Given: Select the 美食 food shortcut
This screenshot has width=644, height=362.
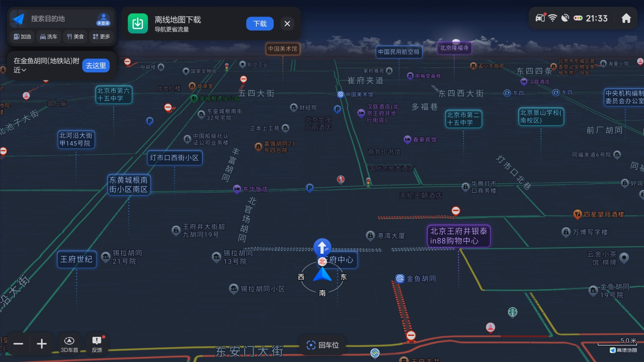Looking at the screenshot, I should [75, 36].
